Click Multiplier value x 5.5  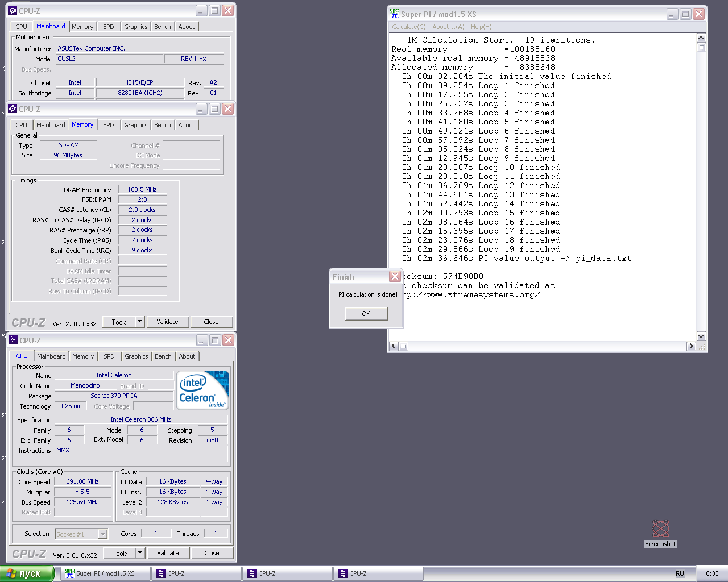tap(82, 492)
